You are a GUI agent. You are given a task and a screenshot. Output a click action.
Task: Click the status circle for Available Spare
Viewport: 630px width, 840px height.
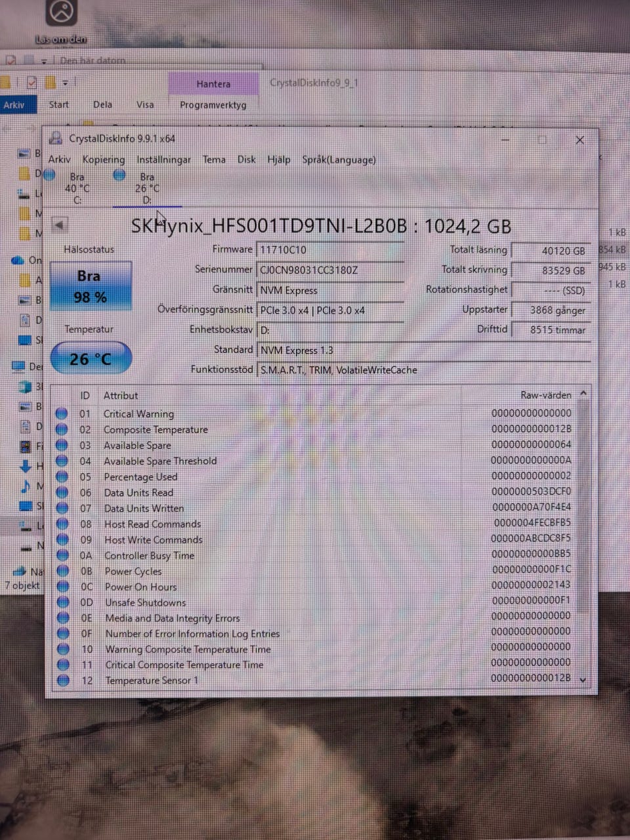coord(62,445)
